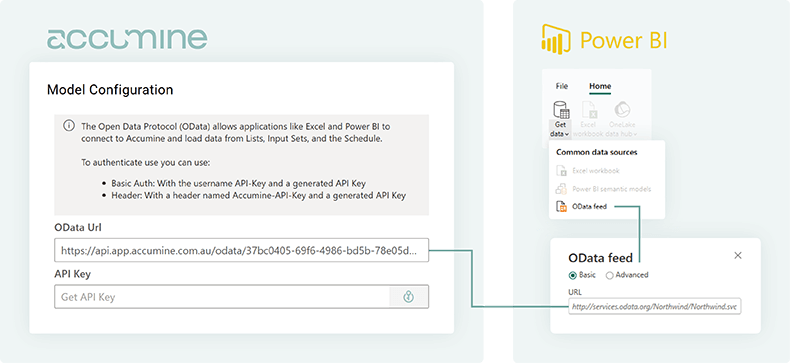Viewport: 790px width, 363px height.
Task: Select the Advanced radio option
Action: [609, 275]
